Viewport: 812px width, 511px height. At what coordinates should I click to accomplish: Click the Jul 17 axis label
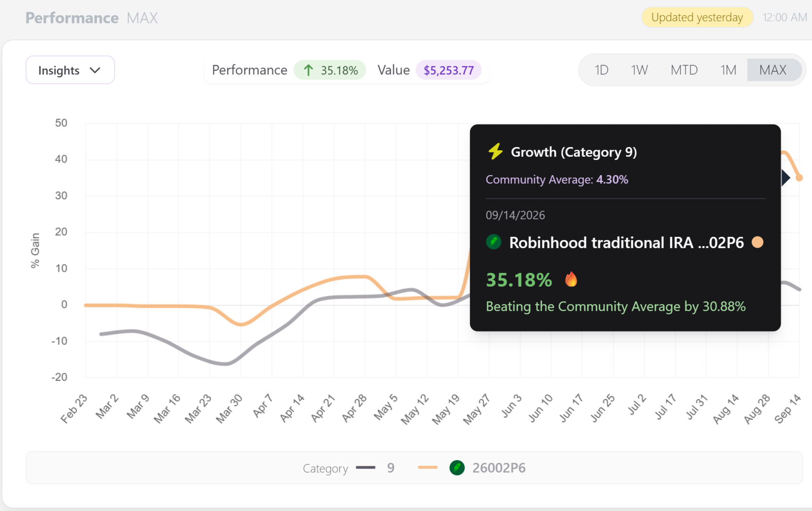666,407
